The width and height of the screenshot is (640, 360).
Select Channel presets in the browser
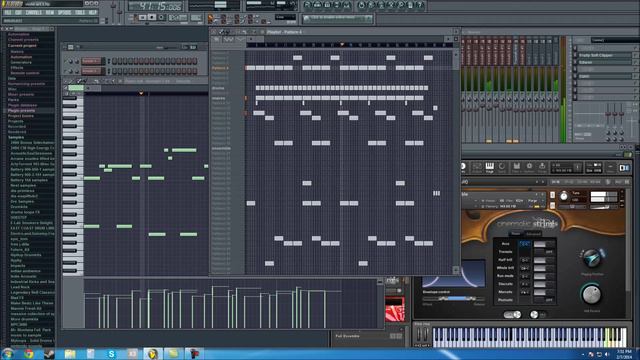[23, 40]
